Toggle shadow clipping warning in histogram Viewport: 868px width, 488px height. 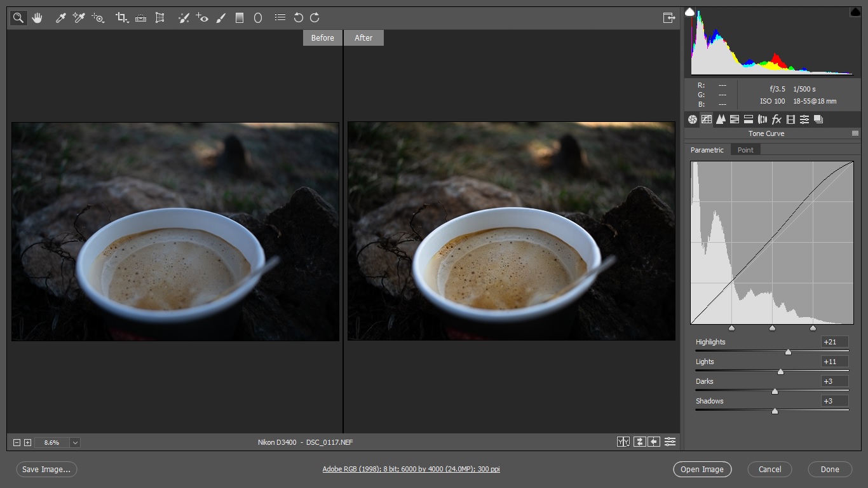click(x=689, y=12)
